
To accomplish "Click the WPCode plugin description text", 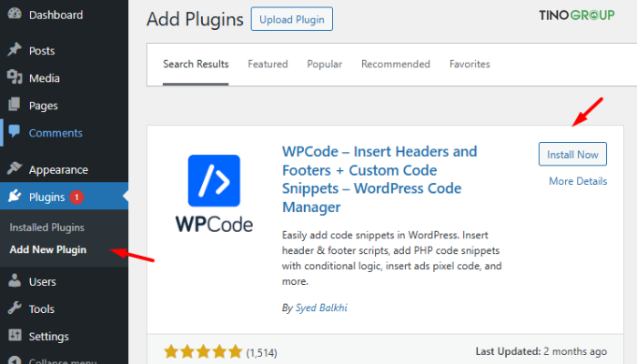I will click(x=391, y=258).
